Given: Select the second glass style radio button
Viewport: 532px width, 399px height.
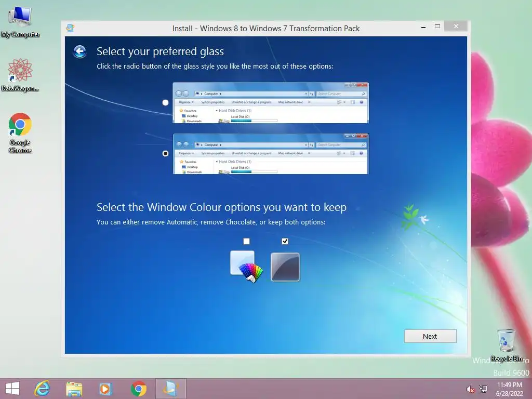Looking at the screenshot, I should tap(165, 153).
